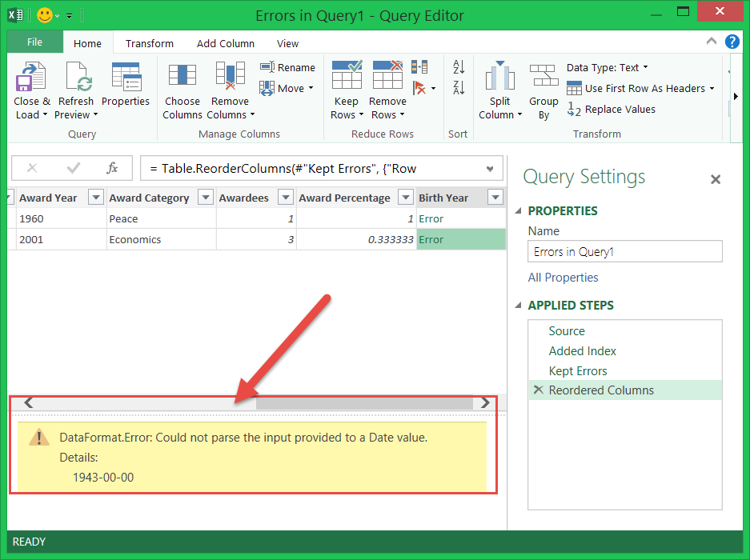Click the Close & Load icon
The height and width of the screenshot is (560, 750).
pyautogui.click(x=31, y=78)
